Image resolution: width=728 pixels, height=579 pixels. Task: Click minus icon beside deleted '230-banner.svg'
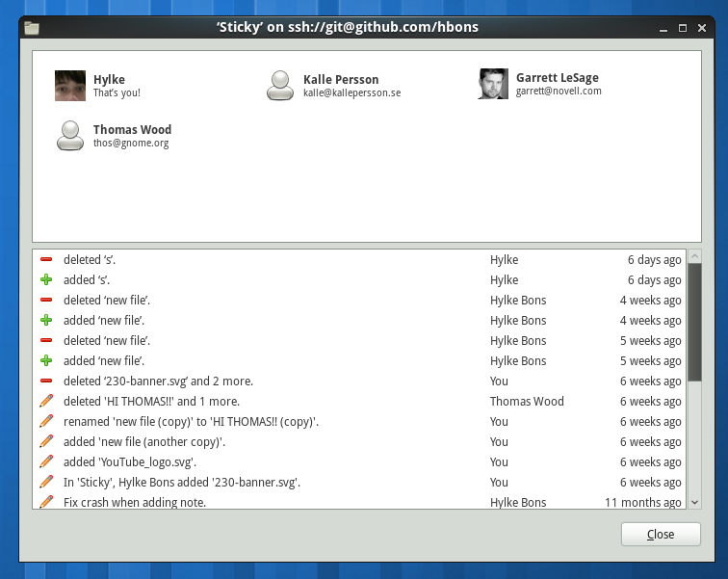[46, 382]
